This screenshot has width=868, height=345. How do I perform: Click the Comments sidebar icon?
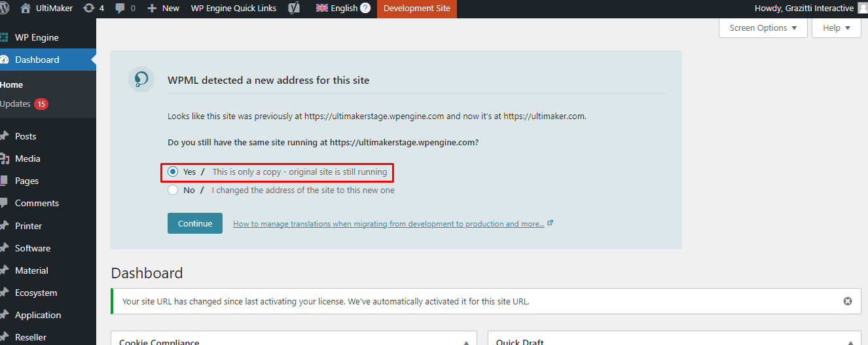[4, 203]
